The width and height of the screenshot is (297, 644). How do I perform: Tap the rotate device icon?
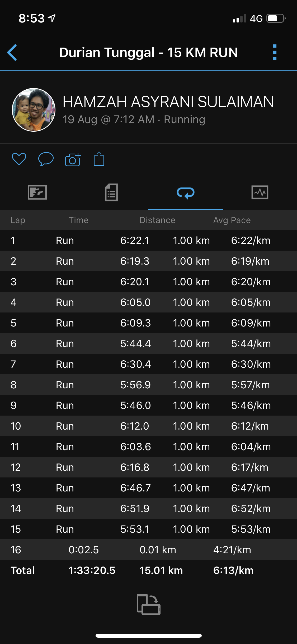point(148,604)
